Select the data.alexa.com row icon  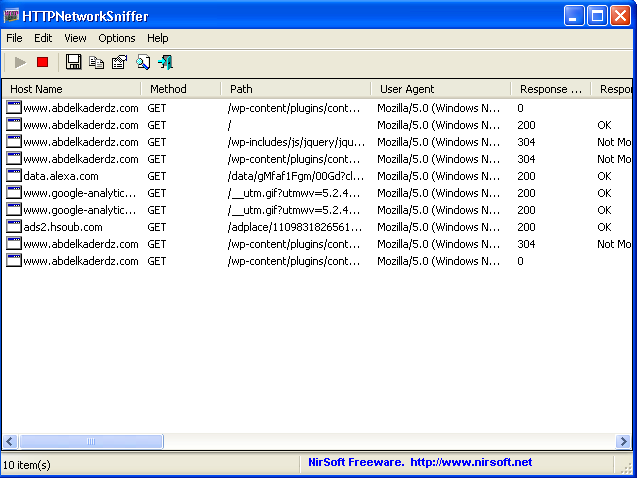click(x=14, y=176)
